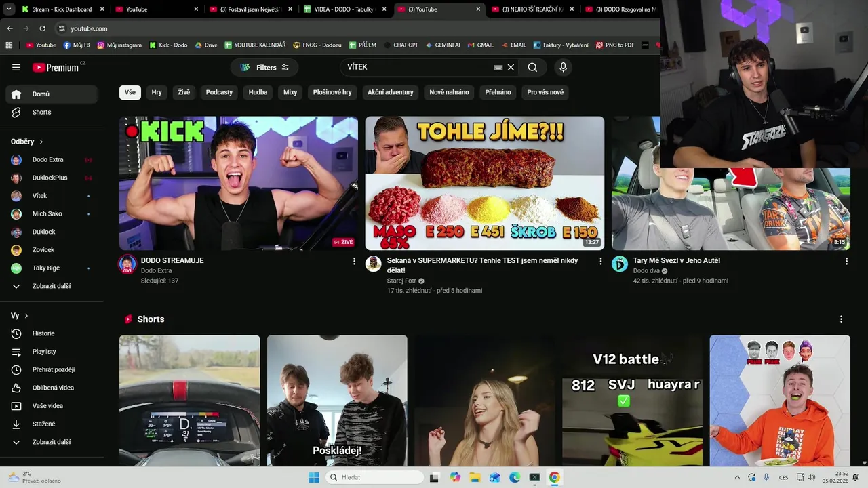Click Starej Fotr channel avatar
Image resolution: width=868 pixels, height=488 pixels.
coord(374,264)
